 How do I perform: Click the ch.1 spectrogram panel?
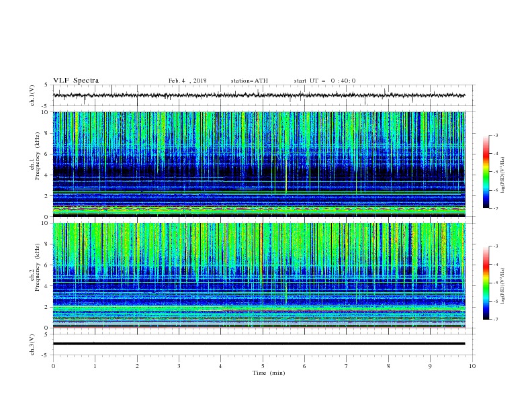[259, 164]
